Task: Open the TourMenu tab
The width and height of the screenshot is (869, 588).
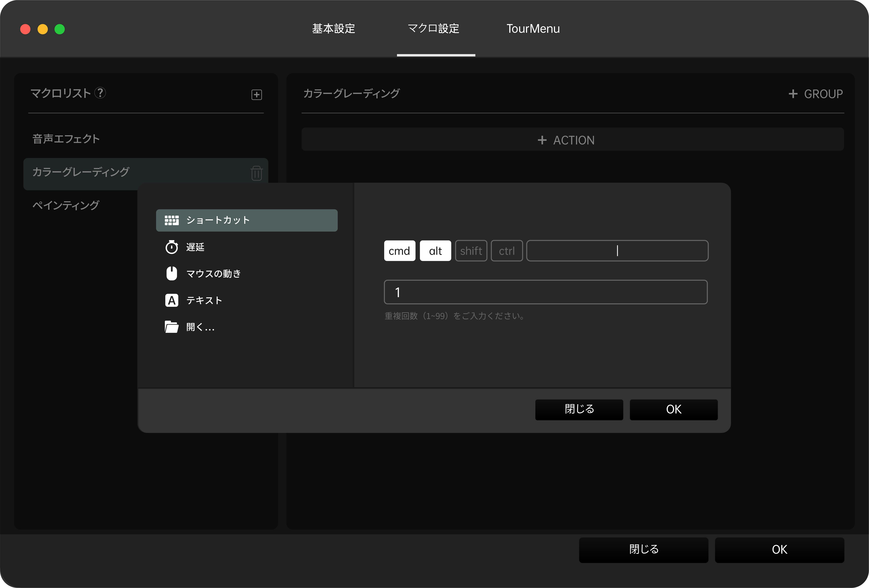Action: click(533, 29)
